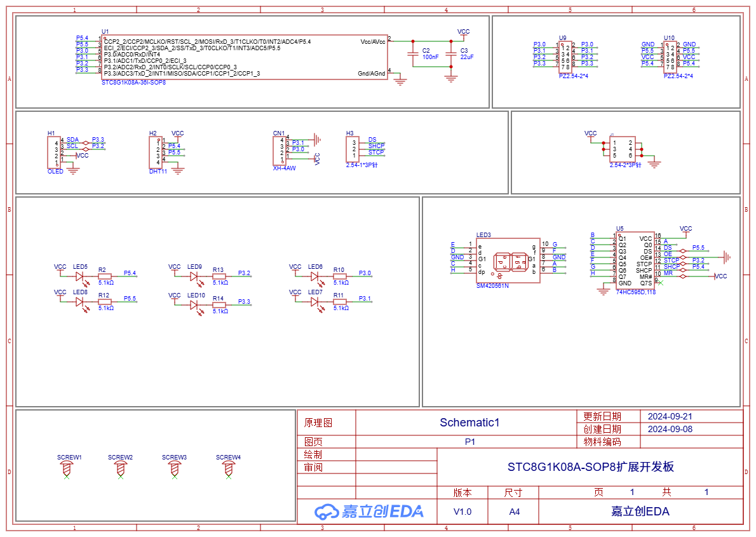Click the ground symbol on OLED header H1

tap(73, 170)
